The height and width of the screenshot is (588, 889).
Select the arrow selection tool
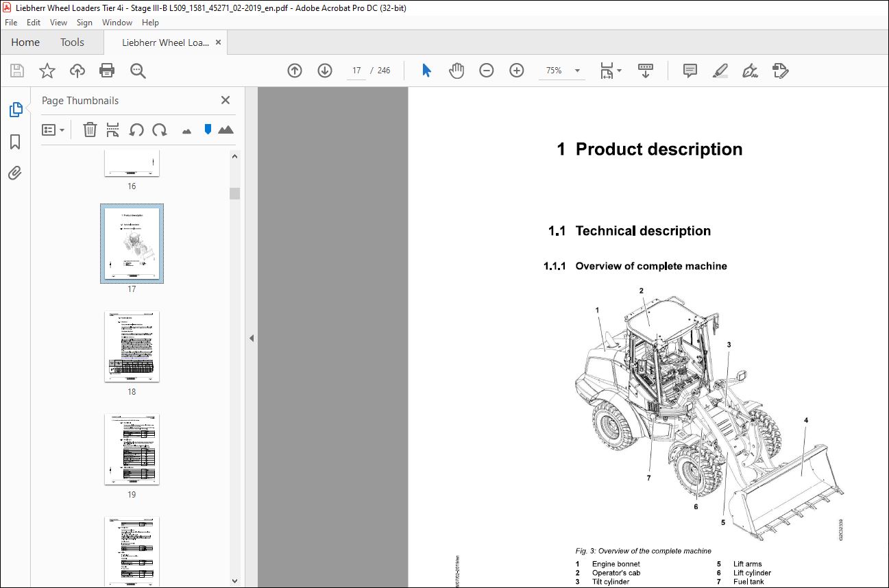click(426, 71)
